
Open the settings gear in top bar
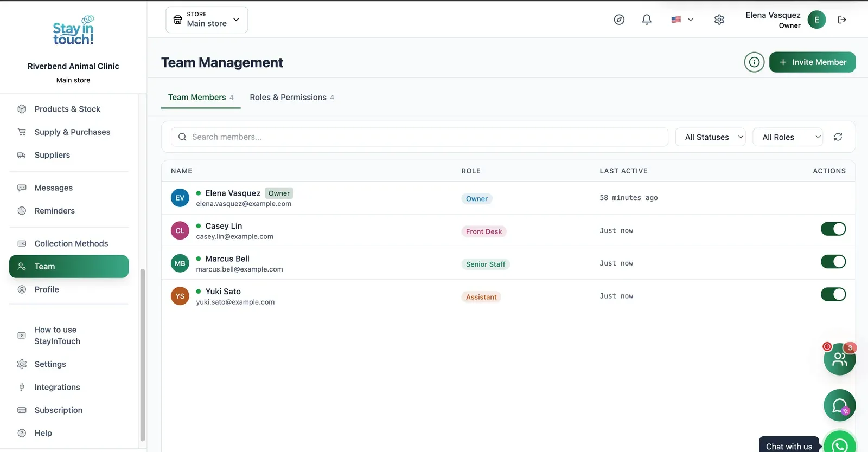[719, 20]
